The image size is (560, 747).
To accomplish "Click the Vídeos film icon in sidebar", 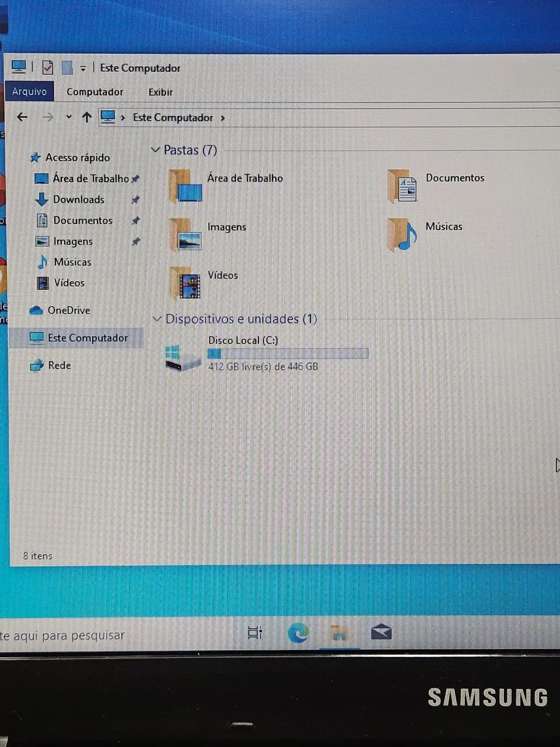I will 43,284.
